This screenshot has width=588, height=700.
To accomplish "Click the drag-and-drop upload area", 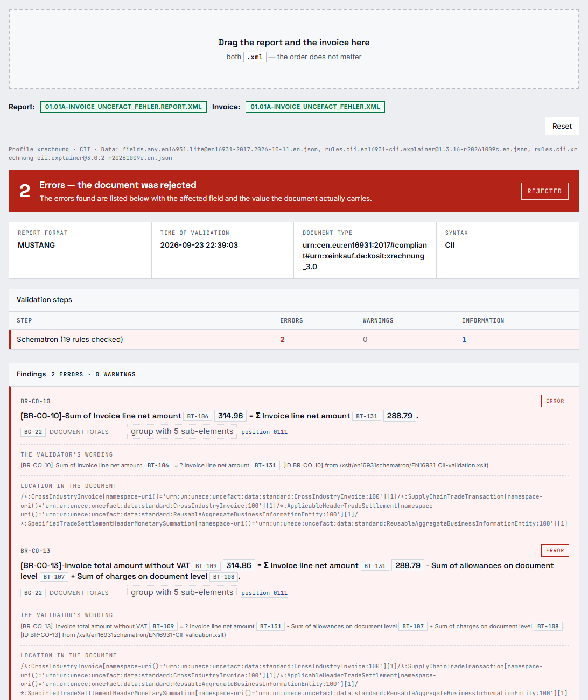I will tap(294, 49).
